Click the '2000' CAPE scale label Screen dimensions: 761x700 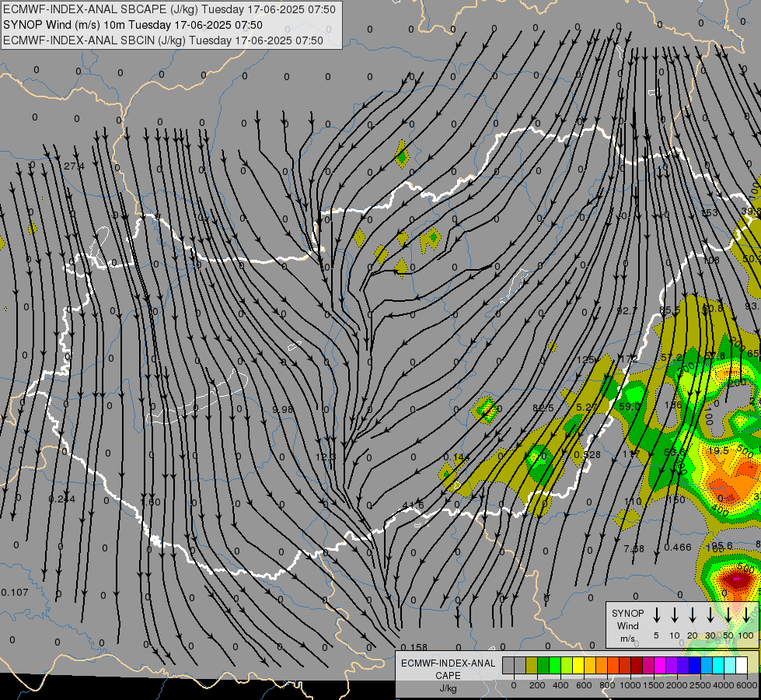click(x=676, y=685)
